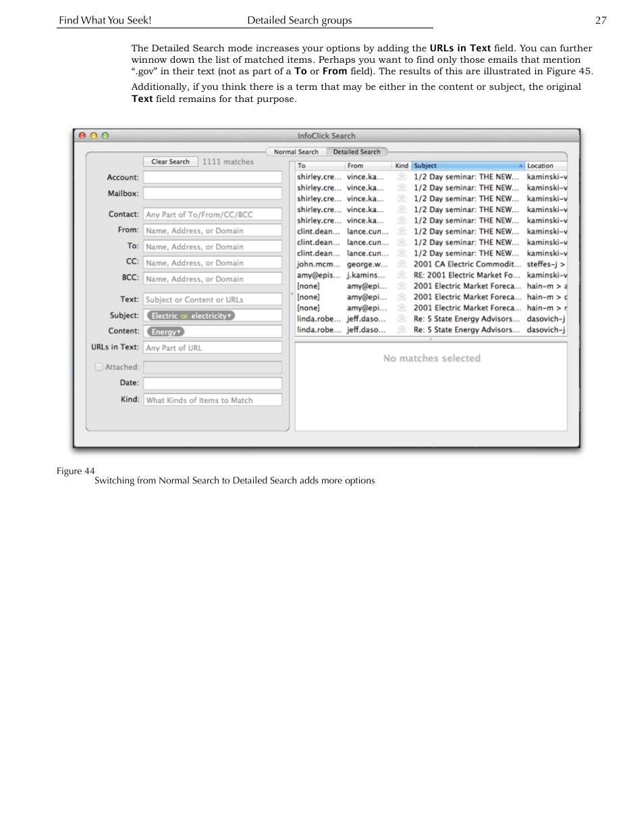This screenshot has height=834, width=644.
Task: Sort results by the Location column header
Action: (545, 165)
